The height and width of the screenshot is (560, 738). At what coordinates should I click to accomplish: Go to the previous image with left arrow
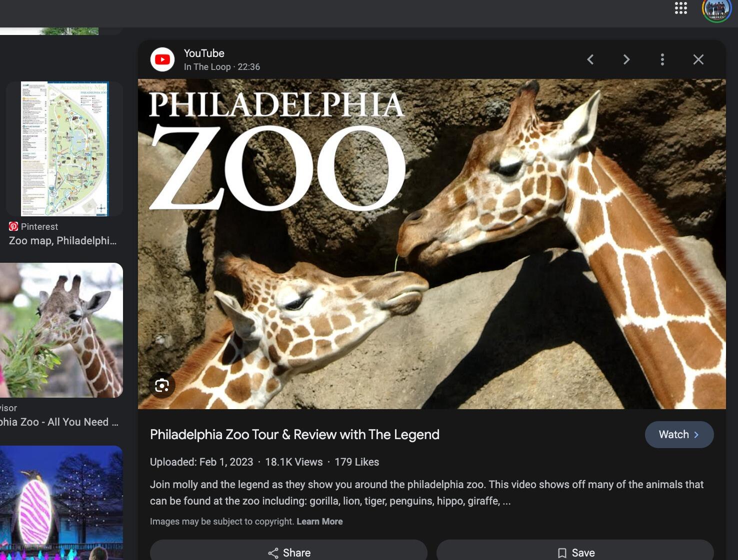tap(590, 59)
